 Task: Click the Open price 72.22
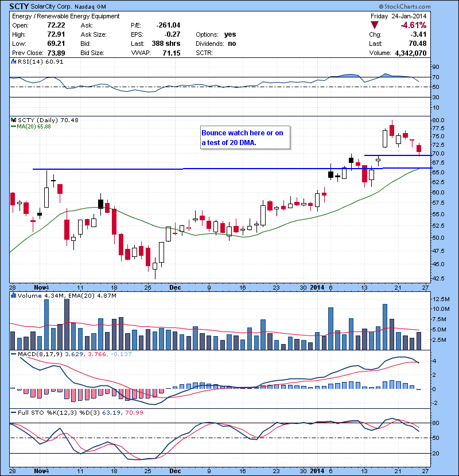[56, 25]
